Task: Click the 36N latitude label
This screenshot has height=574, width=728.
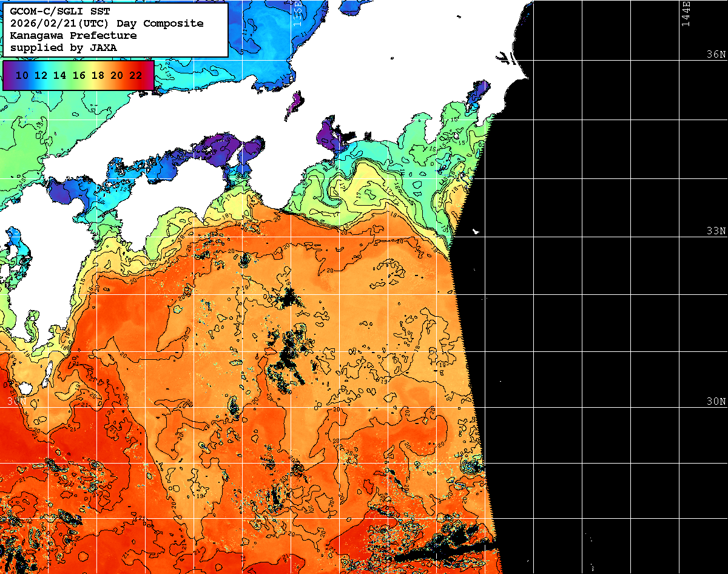Action: tap(716, 55)
